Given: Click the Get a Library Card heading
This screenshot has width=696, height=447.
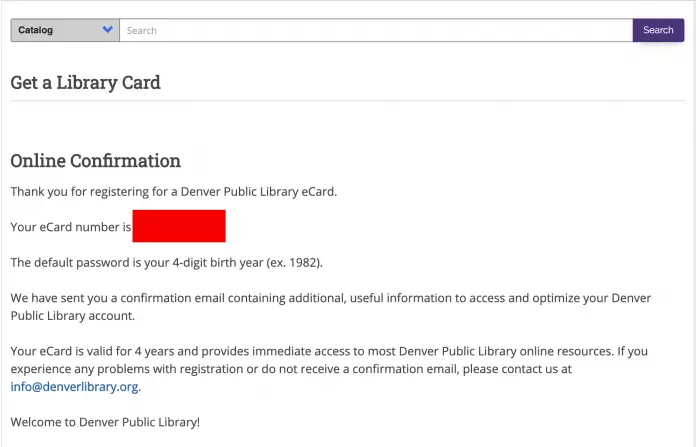Looking at the screenshot, I should click(x=86, y=83).
